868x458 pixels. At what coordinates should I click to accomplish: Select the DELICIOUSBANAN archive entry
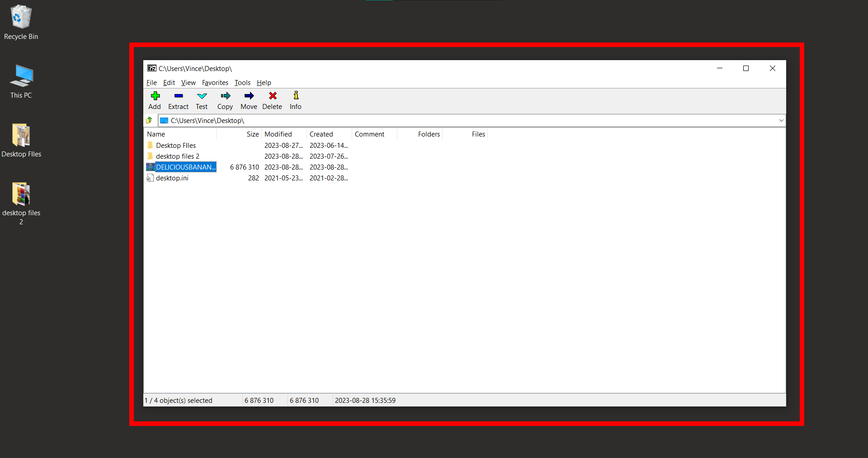click(185, 167)
